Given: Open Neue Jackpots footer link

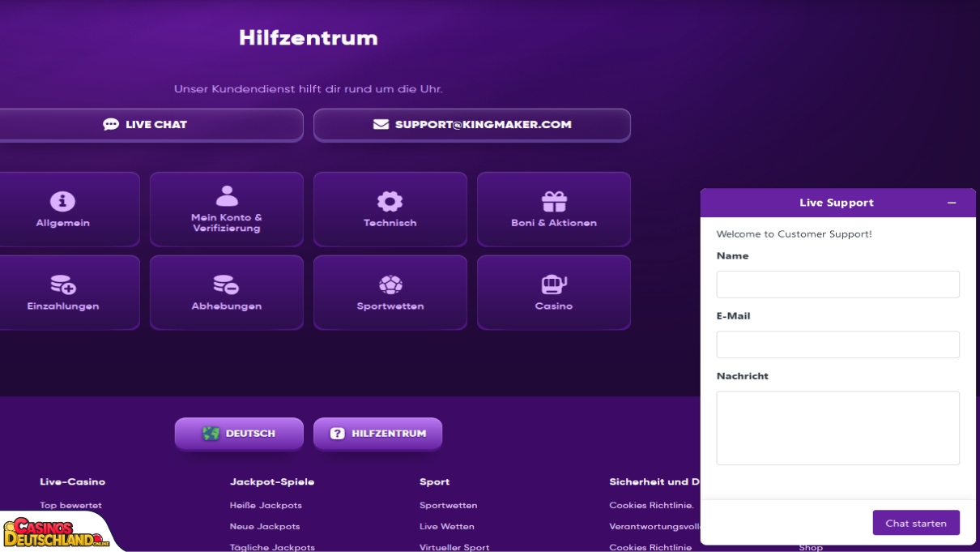Looking at the screenshot, I should (265, 526).
